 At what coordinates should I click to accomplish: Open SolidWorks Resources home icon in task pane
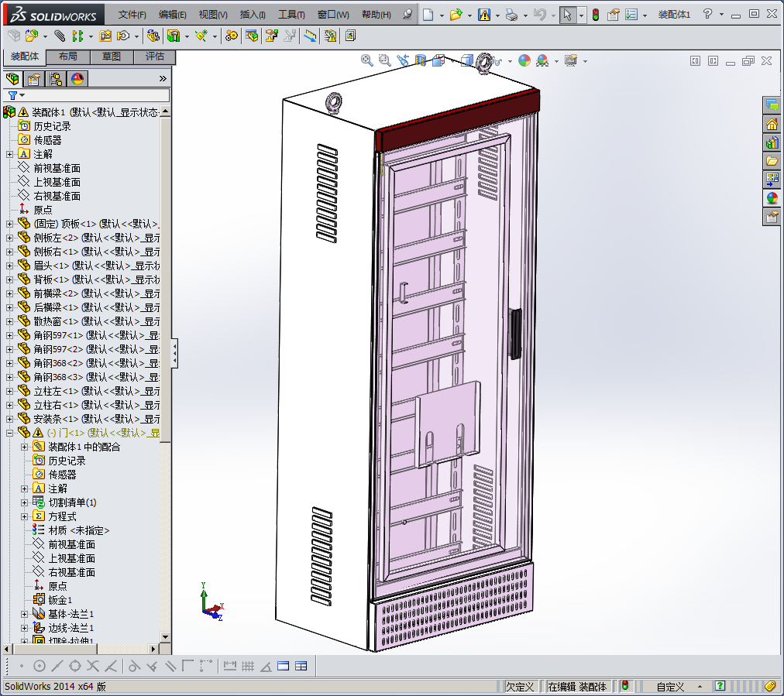click(x=772, y=124)
